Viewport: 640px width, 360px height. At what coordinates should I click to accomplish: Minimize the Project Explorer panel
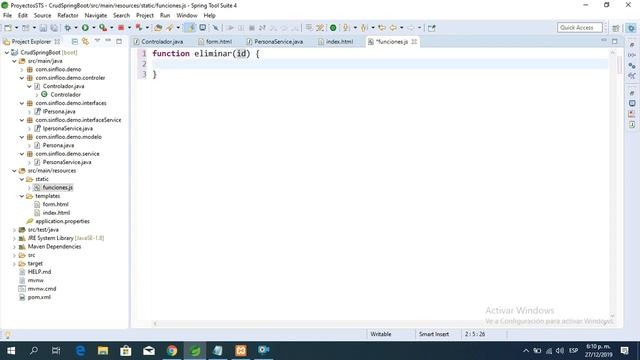pyautogui.click(x=108, y=41)
